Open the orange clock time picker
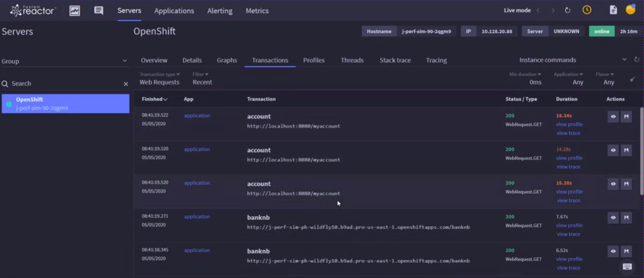This screenshot has height=278, width=644. coord(587,10)
